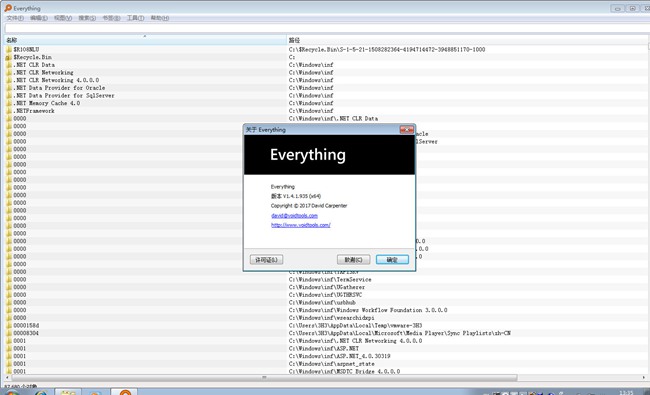Screen dimensions: 650x395
Task: Open the 帮助(H) menu
Action: 160,18
